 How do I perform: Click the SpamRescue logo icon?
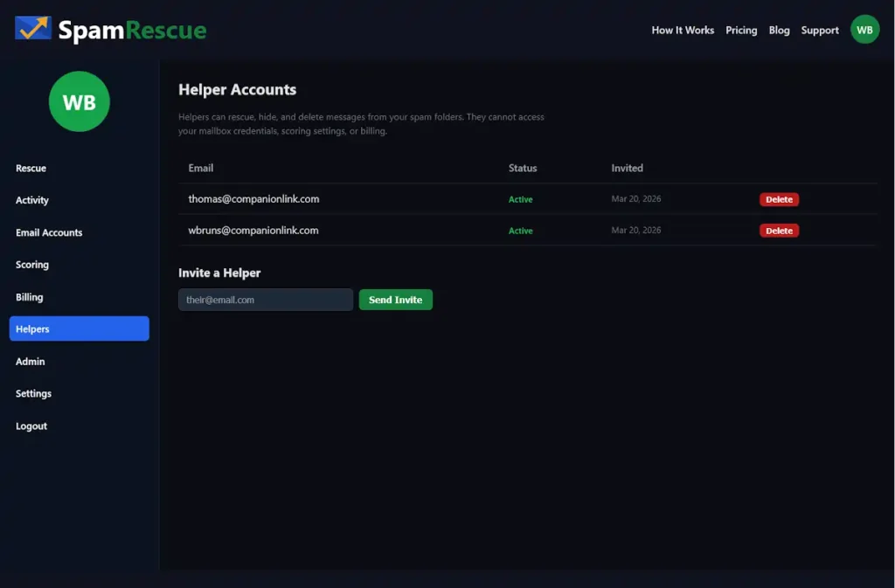point(33,29)
